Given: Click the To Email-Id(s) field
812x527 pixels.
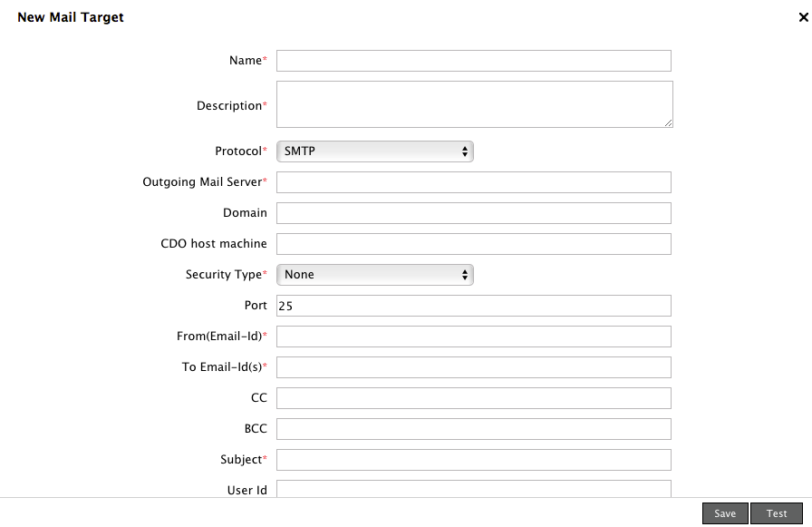Looking at the screenshot, I should [x=473, y=367].
